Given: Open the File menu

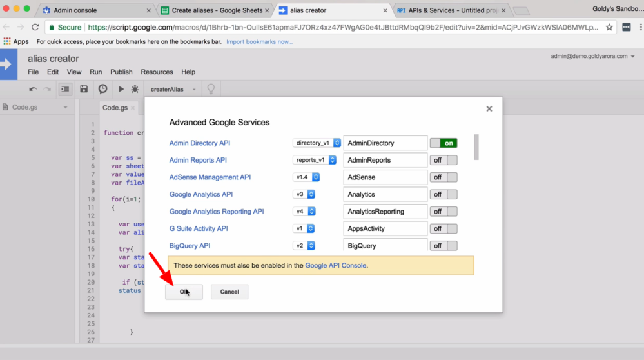Looking at the screenshot, I should pyautogui.click(x=34, y=72).
